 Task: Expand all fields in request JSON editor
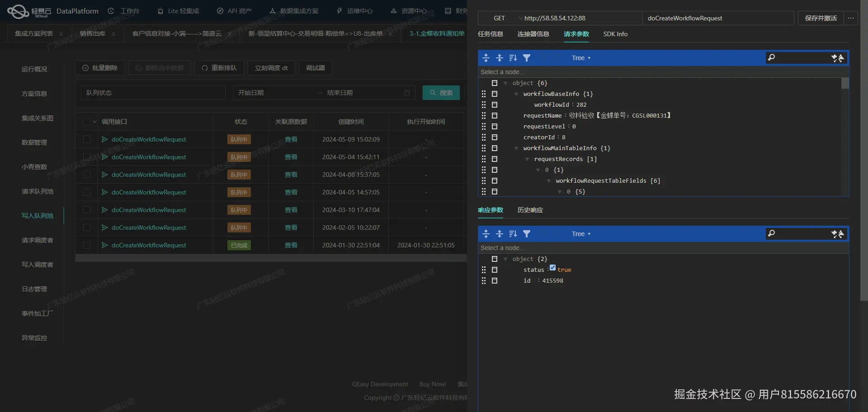486,58
